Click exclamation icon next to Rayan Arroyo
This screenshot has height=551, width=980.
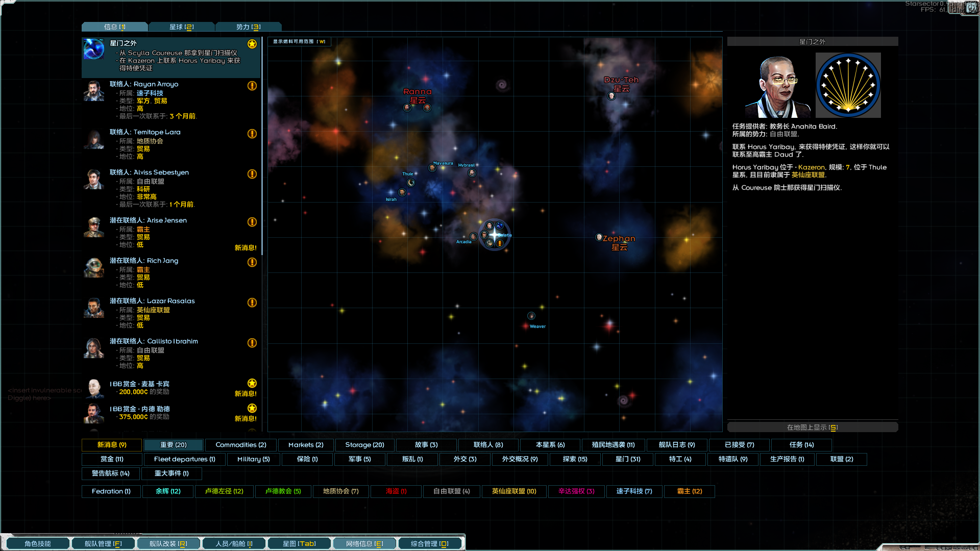tap(252, 86)
